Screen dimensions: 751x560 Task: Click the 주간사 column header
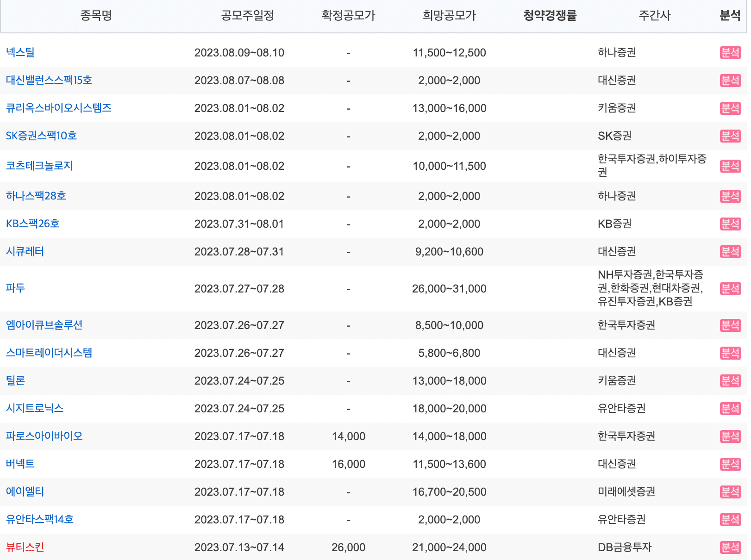655,16
